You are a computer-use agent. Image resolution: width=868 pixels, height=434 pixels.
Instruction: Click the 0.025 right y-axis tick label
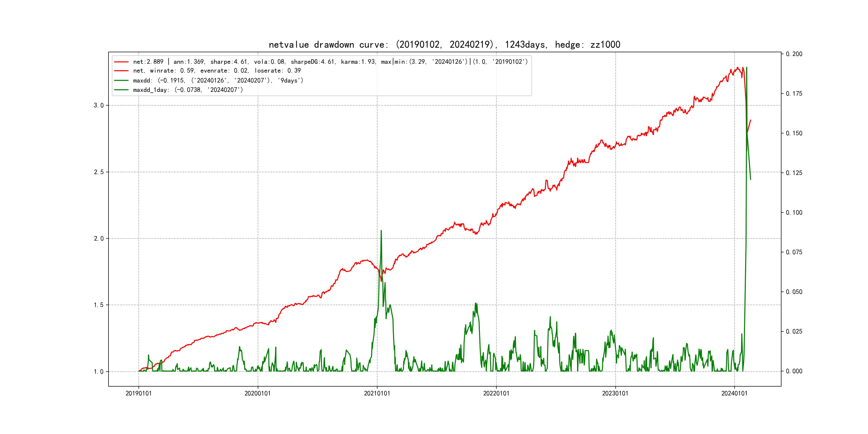point(794,332)
